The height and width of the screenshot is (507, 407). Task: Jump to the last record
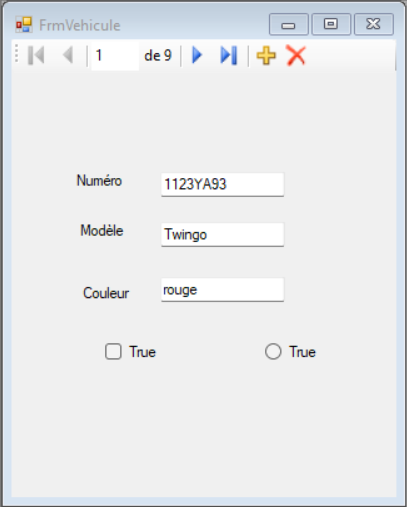[x=229, y=55]
